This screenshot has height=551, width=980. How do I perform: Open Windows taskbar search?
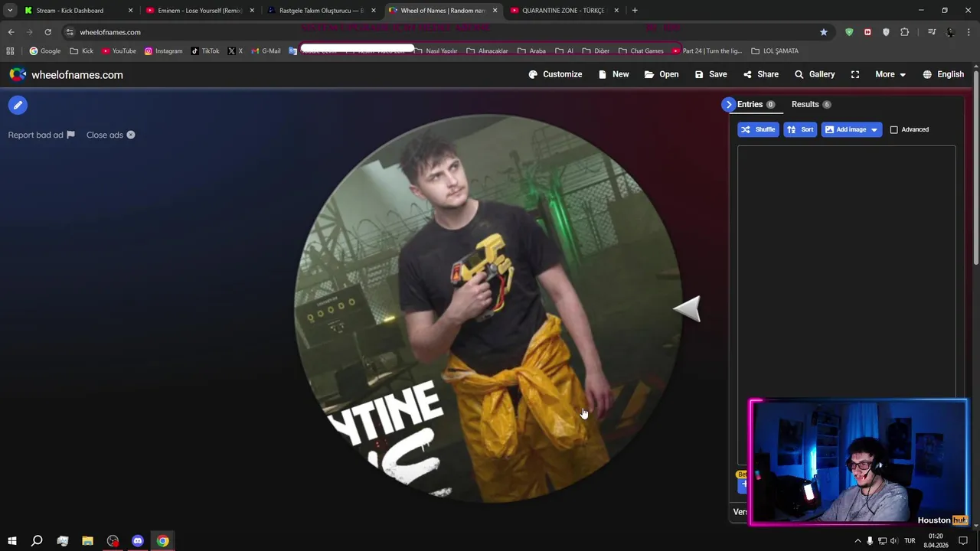37,541
